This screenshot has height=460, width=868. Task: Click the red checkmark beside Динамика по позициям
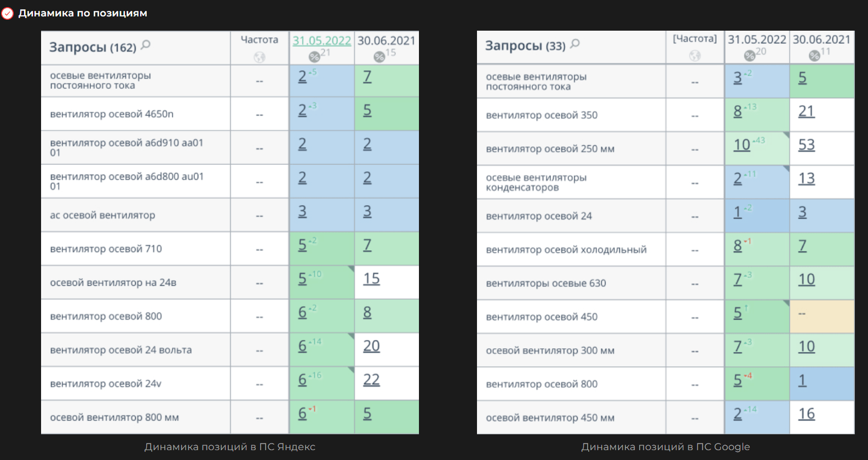point(8,13)
